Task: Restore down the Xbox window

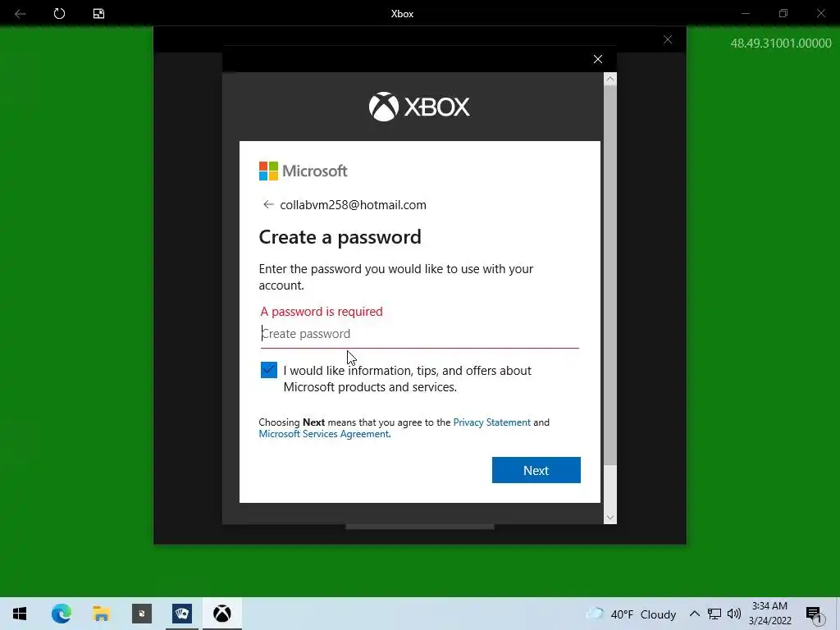Action: click(x=783, y=13)
